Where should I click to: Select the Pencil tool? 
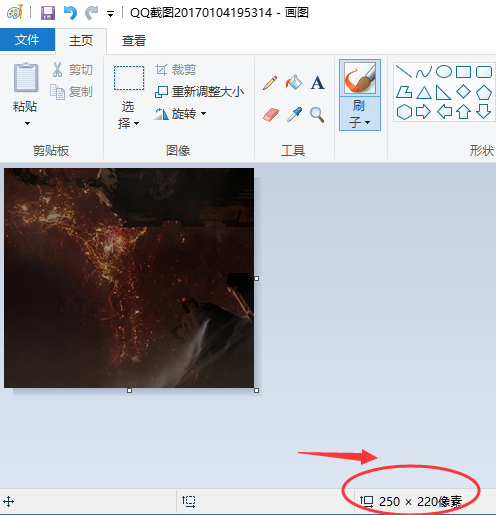(270, 83)
